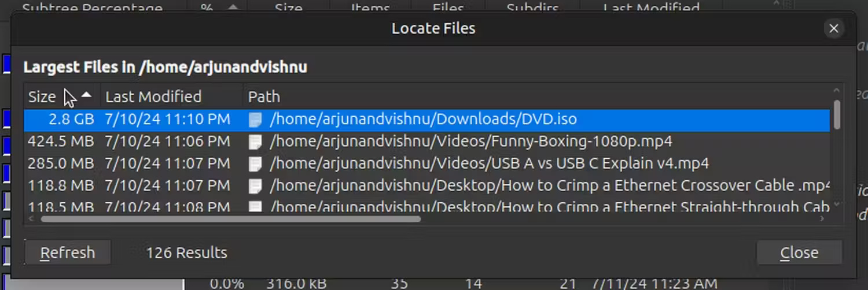Screen dimensions: 868x290
Task: Select the Funny-Boxing-1080p.mp4 row
Action: [x=426, y=142]
